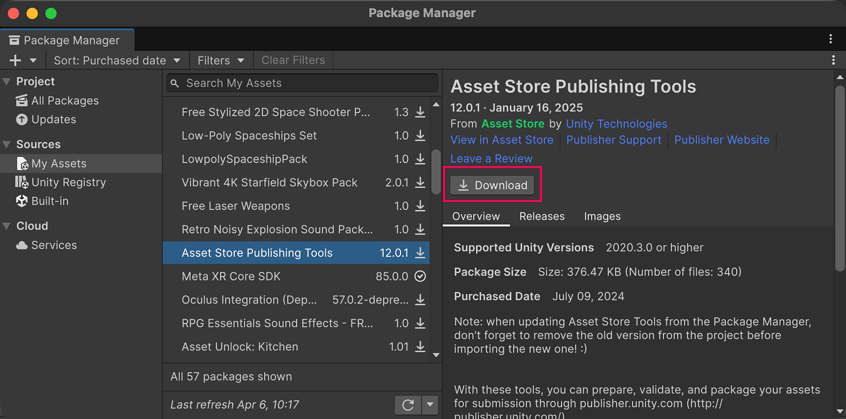Download RPG Essentials Sound Effects icon
The width and height of the screenshot is (846, 419).
(x=420, y=323)
